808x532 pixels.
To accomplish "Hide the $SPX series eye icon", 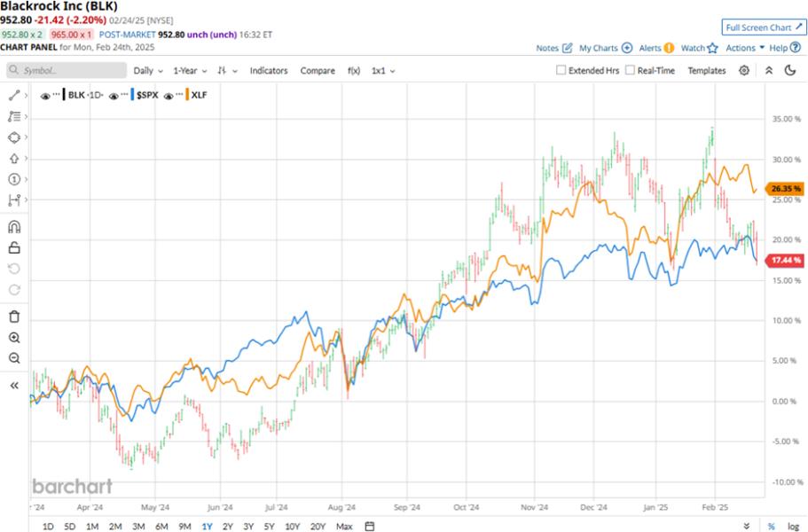I will point(114,96).
